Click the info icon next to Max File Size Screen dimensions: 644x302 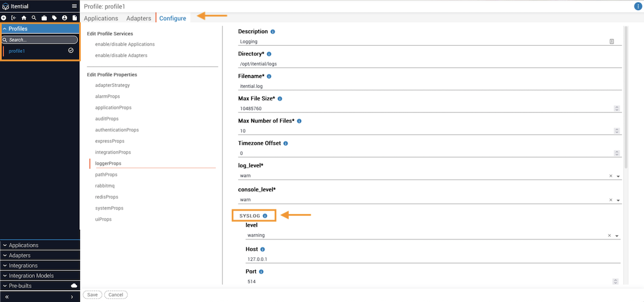280,99
